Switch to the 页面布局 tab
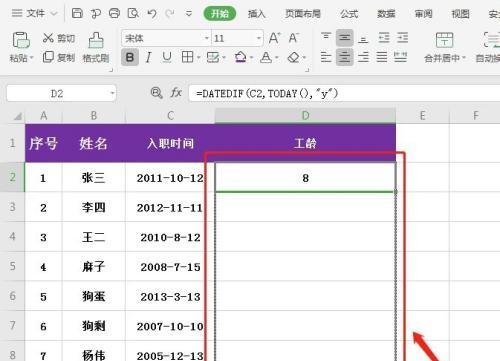This screenshot has height=361, width=500. 303,14
